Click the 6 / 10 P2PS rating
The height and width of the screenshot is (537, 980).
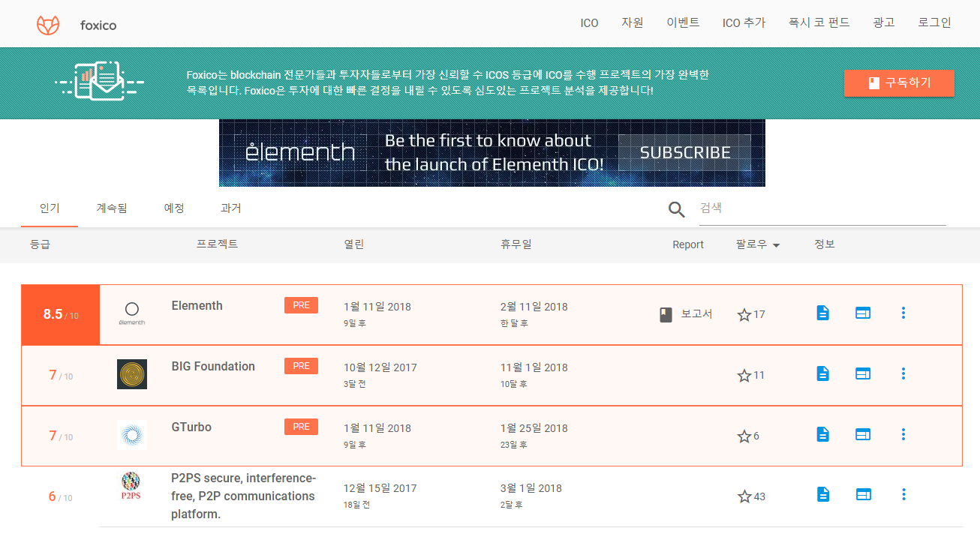tap(60, 496)
